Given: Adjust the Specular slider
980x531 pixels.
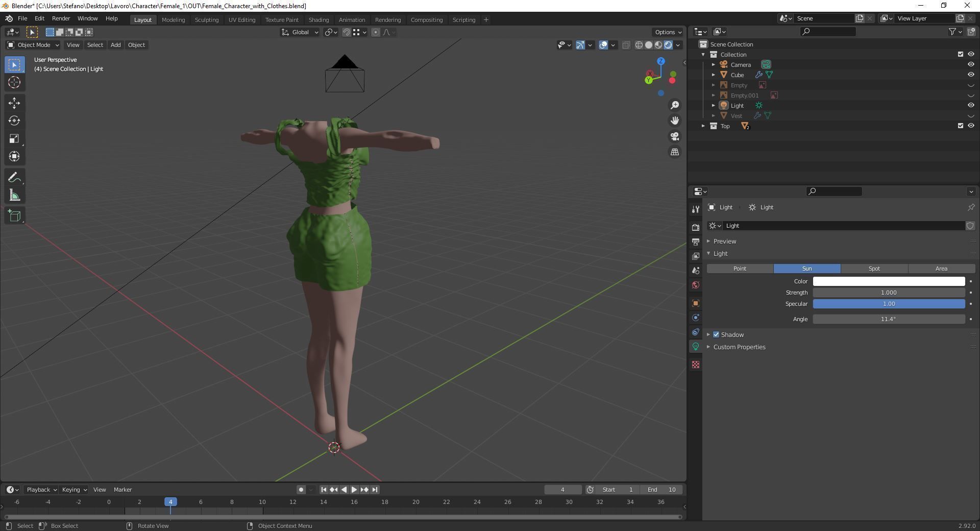Looking at the screenshot, I should 889,304.
